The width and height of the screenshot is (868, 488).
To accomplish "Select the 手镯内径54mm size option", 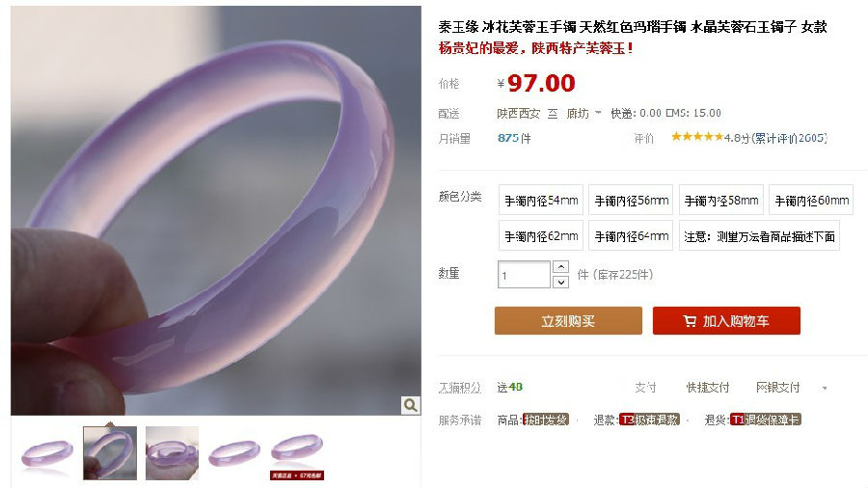I will pyautogui.click(x=541, y=200).
